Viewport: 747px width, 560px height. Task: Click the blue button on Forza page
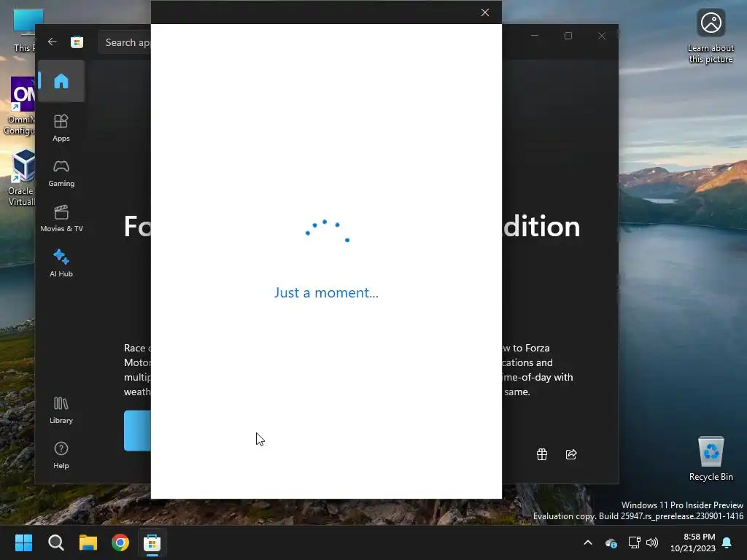pyautogui.click(x=137, y=430)
